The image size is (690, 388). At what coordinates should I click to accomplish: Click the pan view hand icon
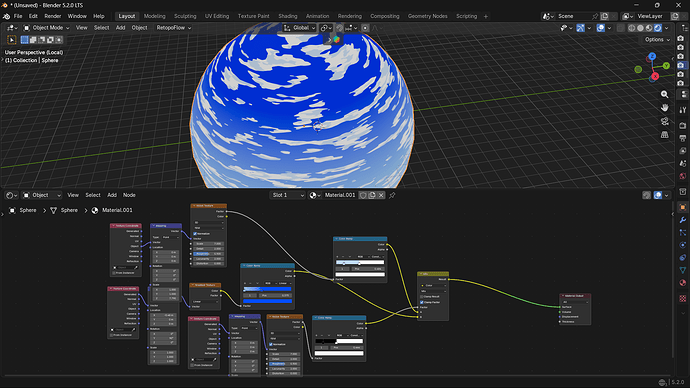664,108
